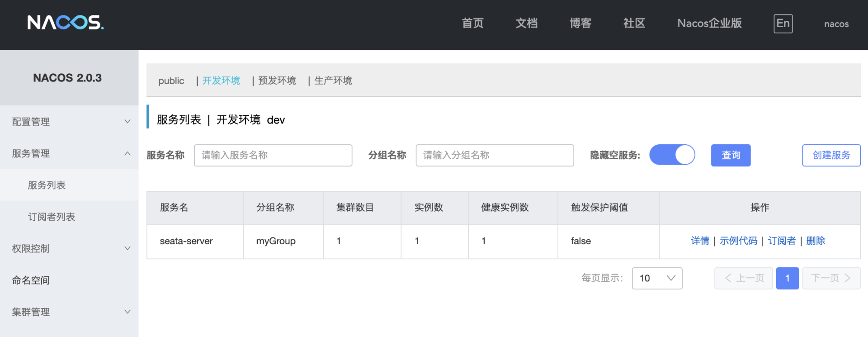
Task: Switch to the public namespace tab
Action: pos(171,81)
